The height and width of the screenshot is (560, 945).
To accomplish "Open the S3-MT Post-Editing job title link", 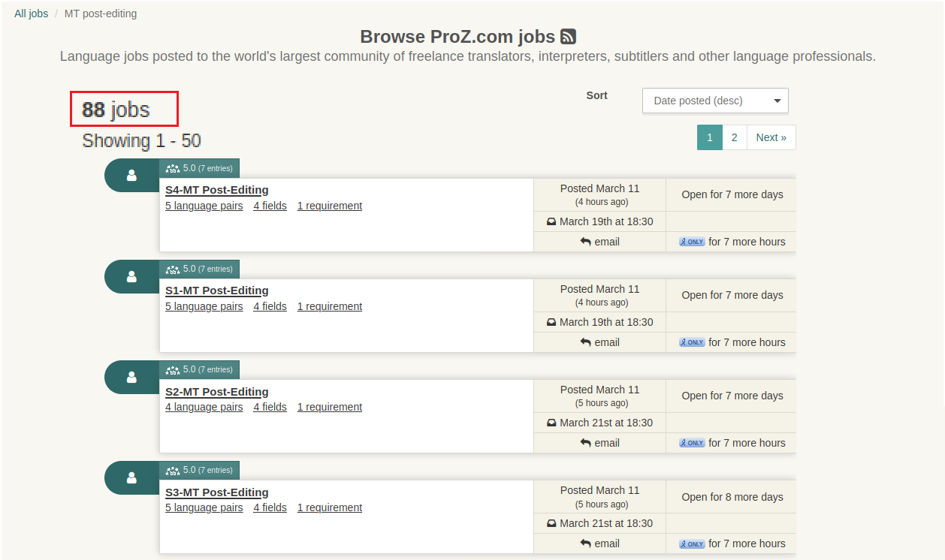I will coord(217,492).
